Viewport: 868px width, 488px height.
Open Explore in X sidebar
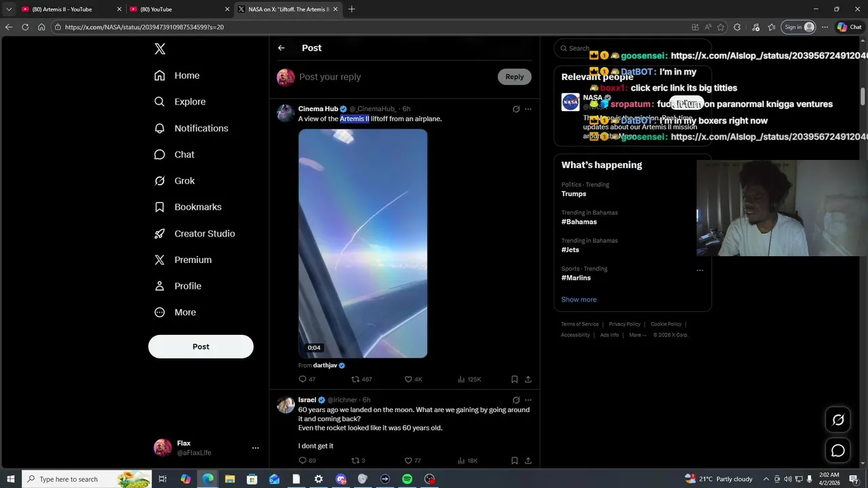(x=180, y=102)
